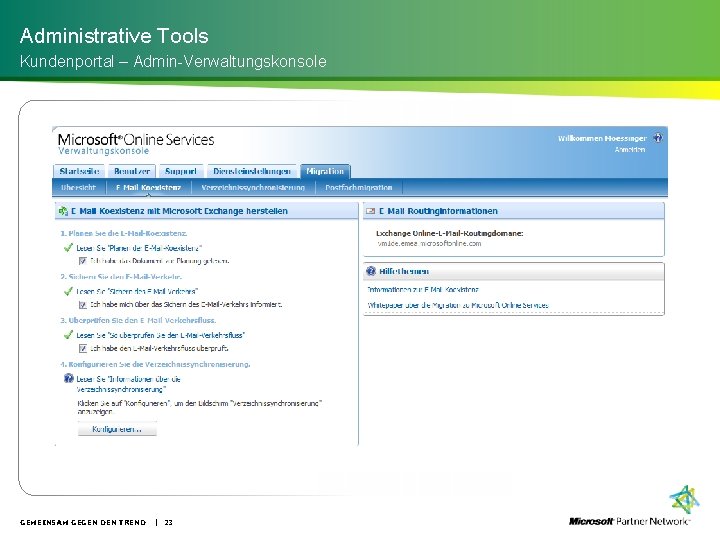The image size is (720, 540).
Task: Open the Postfachmigration sub-tab
Action: point(359,187)
